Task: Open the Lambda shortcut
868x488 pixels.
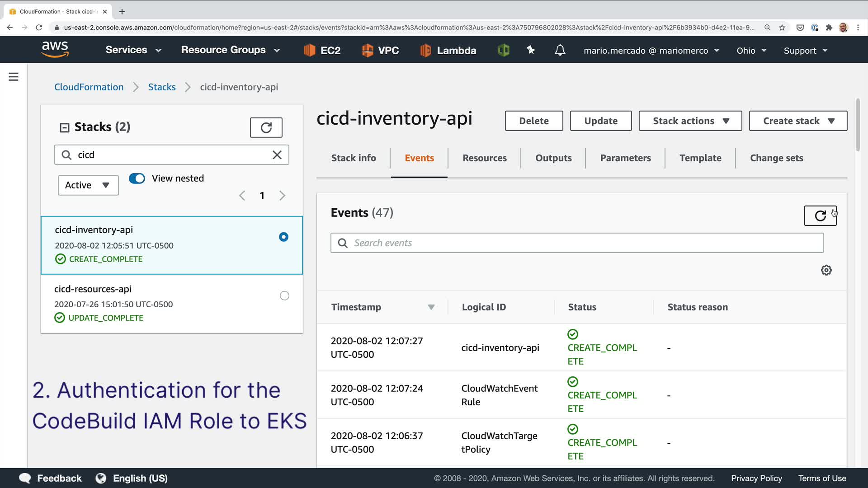Action: [448, 50]
